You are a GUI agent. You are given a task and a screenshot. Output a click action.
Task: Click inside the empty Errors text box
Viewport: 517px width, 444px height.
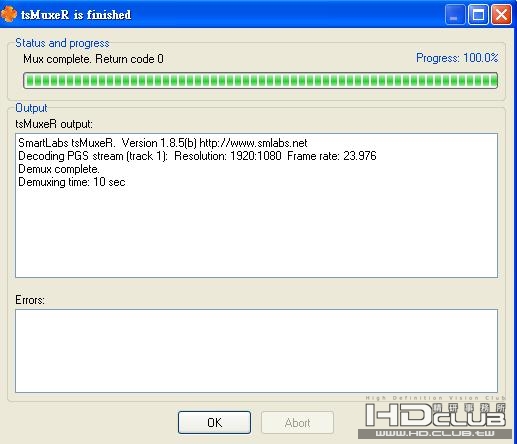tap(256, 351)
